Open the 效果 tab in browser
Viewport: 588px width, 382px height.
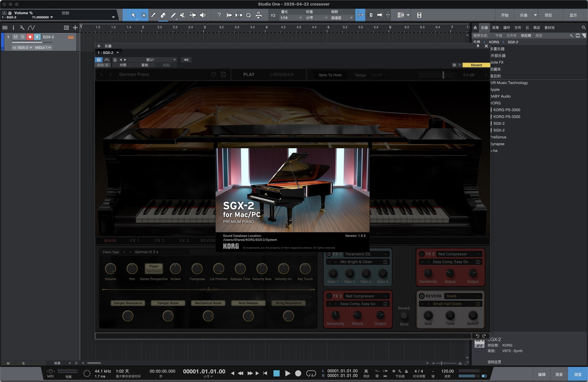(496, 28)
